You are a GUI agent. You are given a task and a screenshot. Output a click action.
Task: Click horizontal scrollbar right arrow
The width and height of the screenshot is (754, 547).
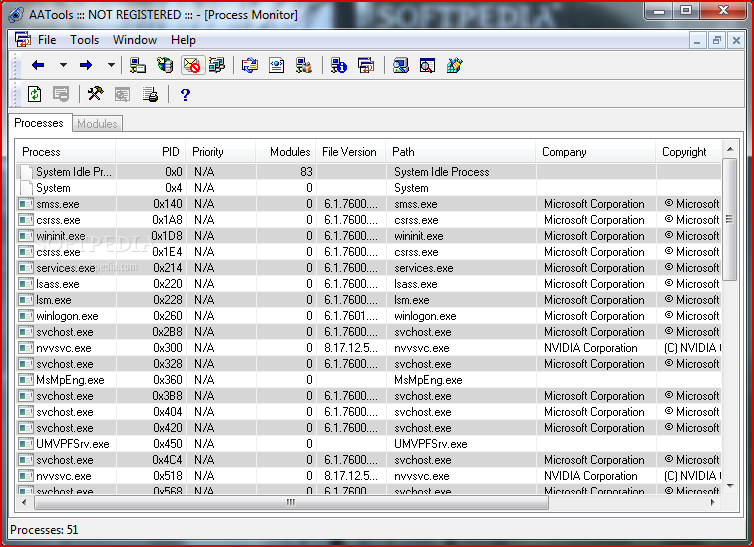[x=713, y=502]
